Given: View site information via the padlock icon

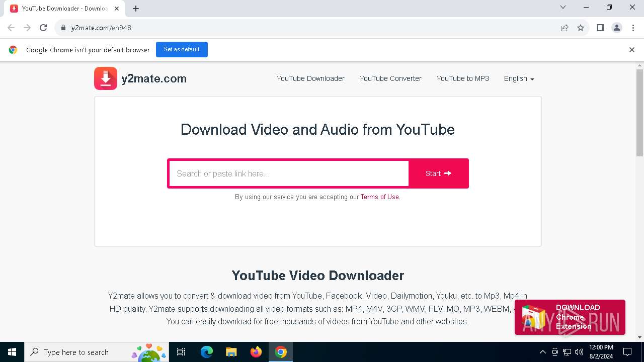Looking at the screenshot, I should tap(63, 28).
